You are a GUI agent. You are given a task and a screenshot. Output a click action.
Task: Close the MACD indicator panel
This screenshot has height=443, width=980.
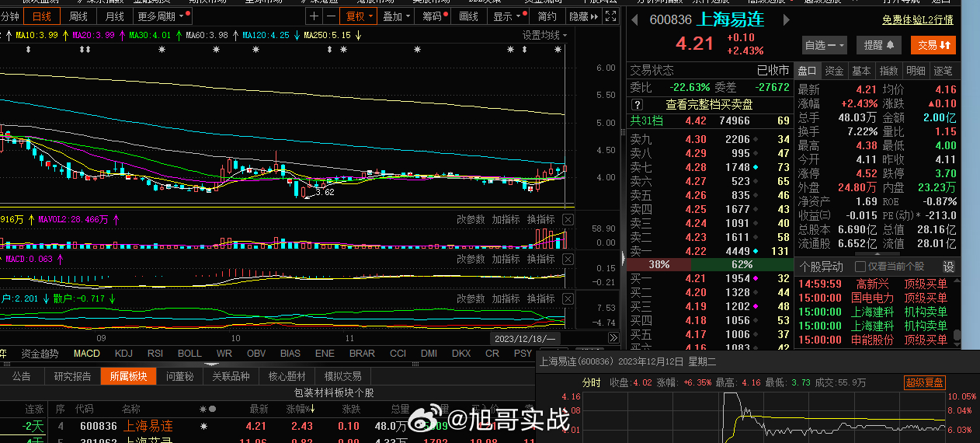568,259
